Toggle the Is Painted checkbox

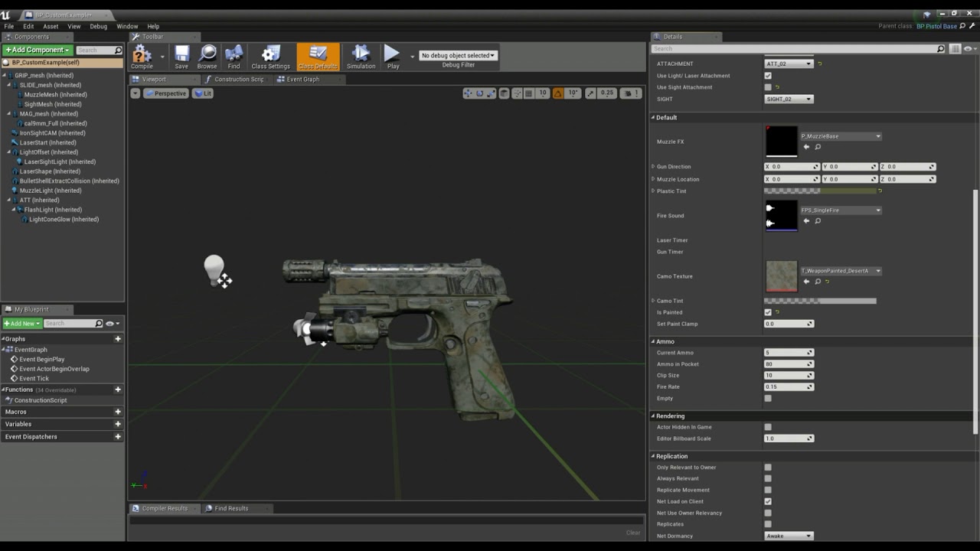[x=768, y=312]
